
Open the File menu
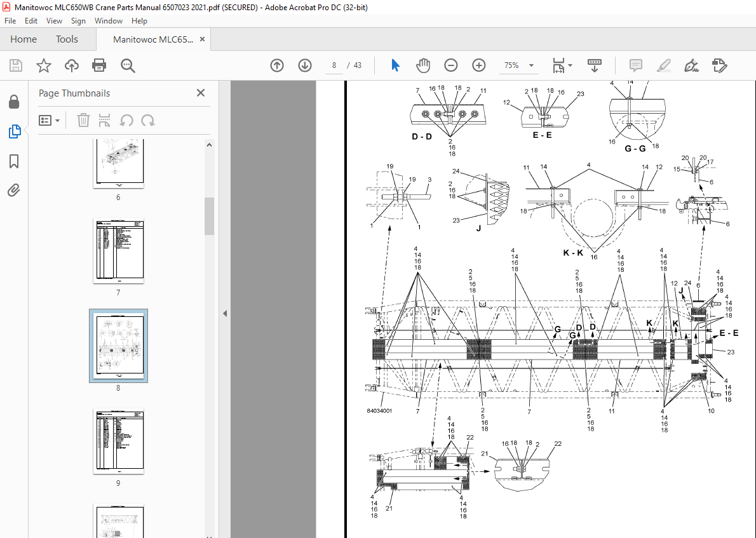tap(10, 21)
